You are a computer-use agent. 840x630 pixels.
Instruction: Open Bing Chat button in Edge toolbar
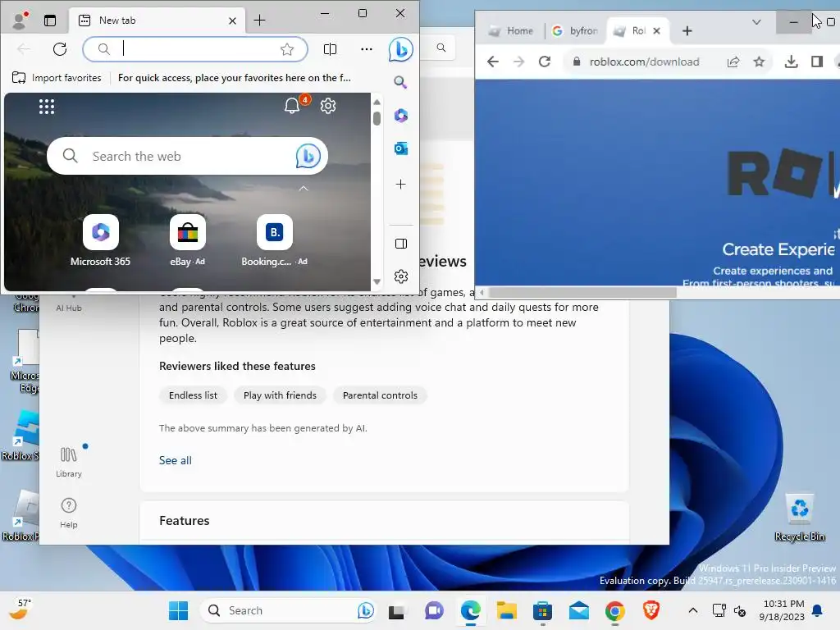click(400, 49)
